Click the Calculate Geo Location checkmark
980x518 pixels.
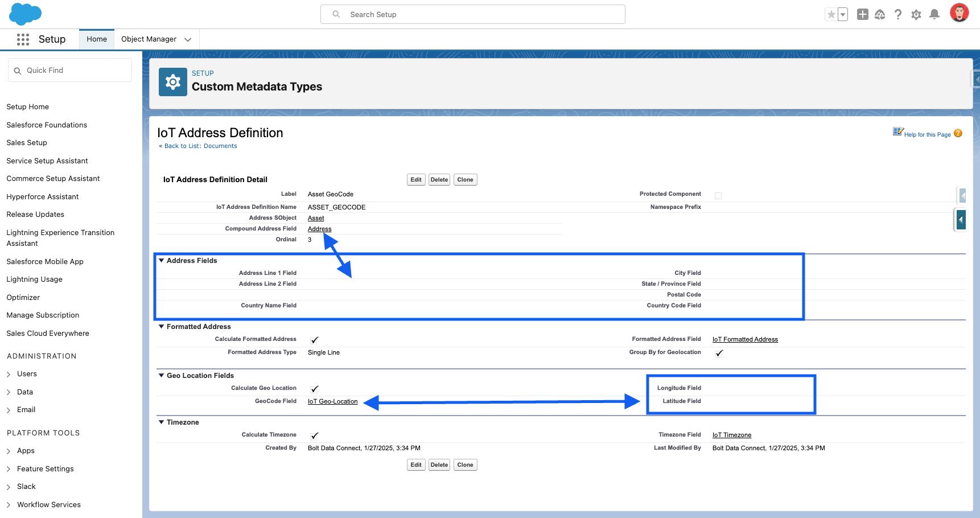tap(315, 389)
